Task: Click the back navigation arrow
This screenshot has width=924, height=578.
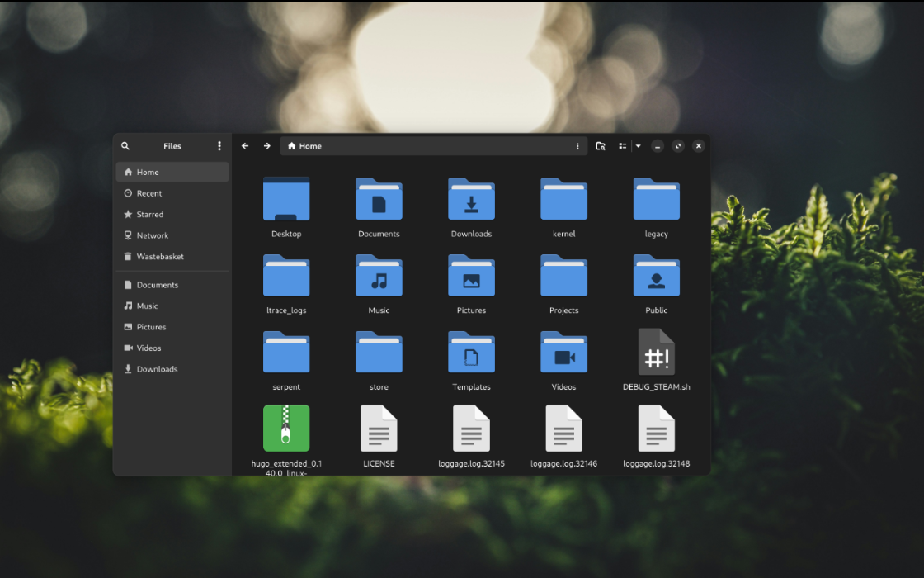Action: (245, 145)
